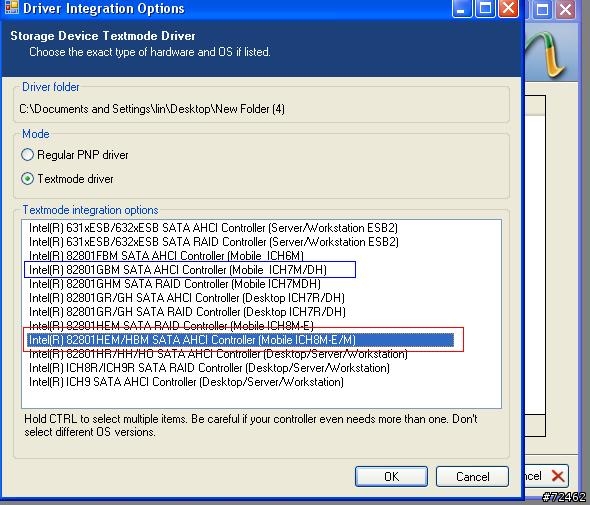
Task: Select 82801GHM SATA RAID Controller (Mobile ICH7MDH)
Action: pyautogui.click(x=175, y=283)
